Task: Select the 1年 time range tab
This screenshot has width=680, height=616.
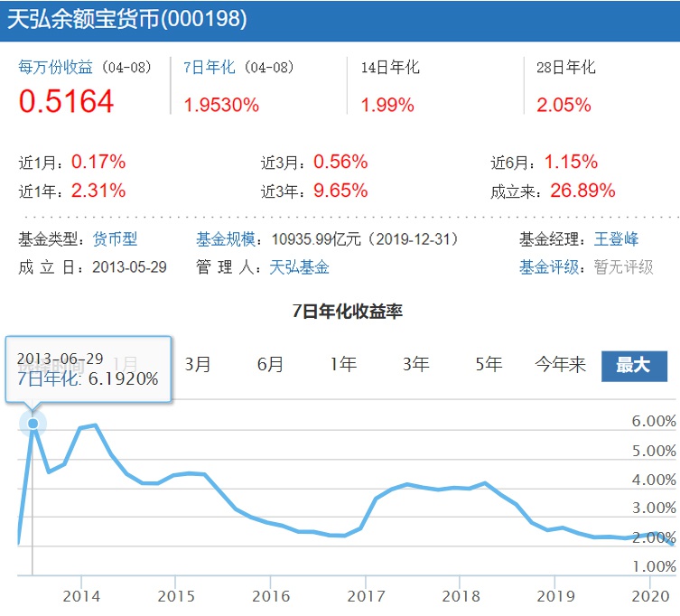Action: 343,364
